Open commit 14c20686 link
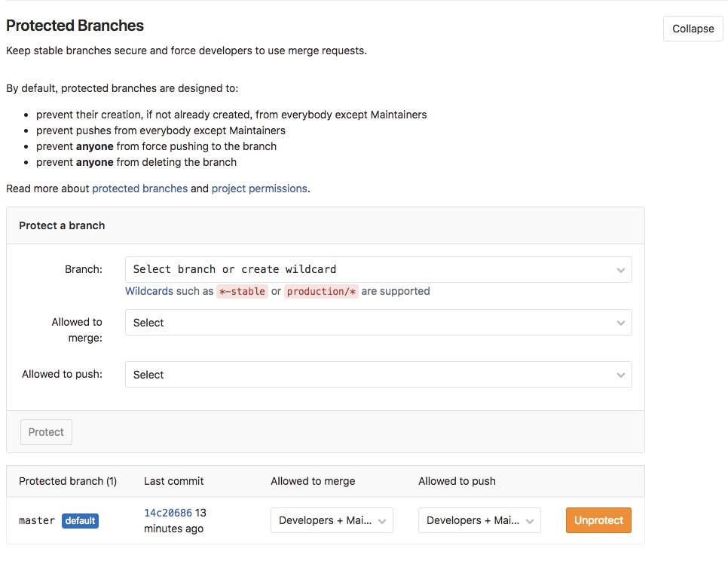This screenshot has height=567, width=728. coord(168,513)
